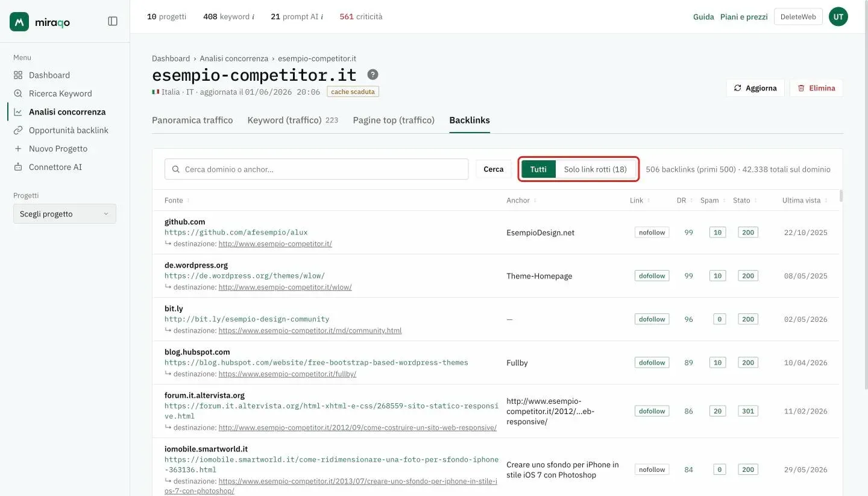Open the bit.ly/esempio-design-community source URL
Screen dimensions: 868x496
click(247, 319)
